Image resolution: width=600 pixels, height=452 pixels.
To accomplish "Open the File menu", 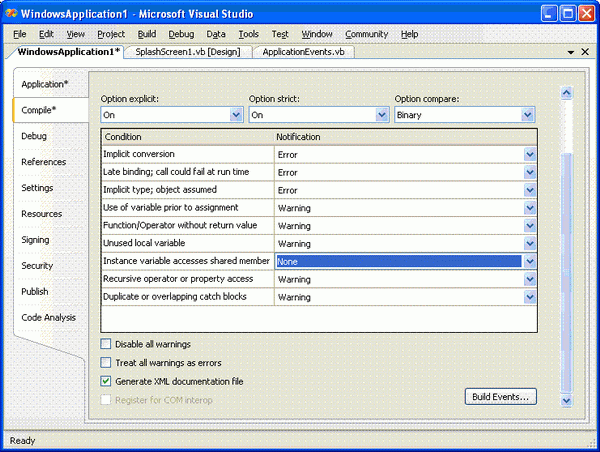I will (20, 34).
